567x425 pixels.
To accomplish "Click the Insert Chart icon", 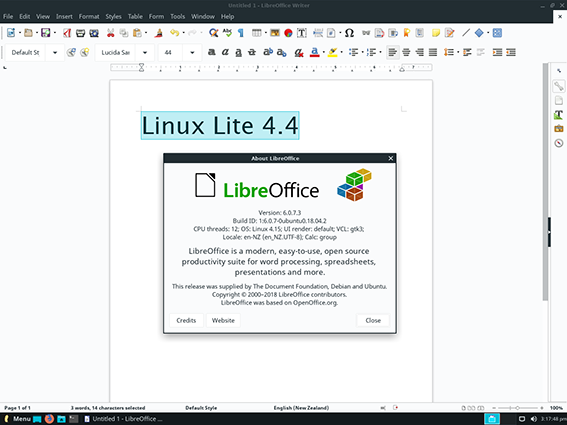I will 288,33.
